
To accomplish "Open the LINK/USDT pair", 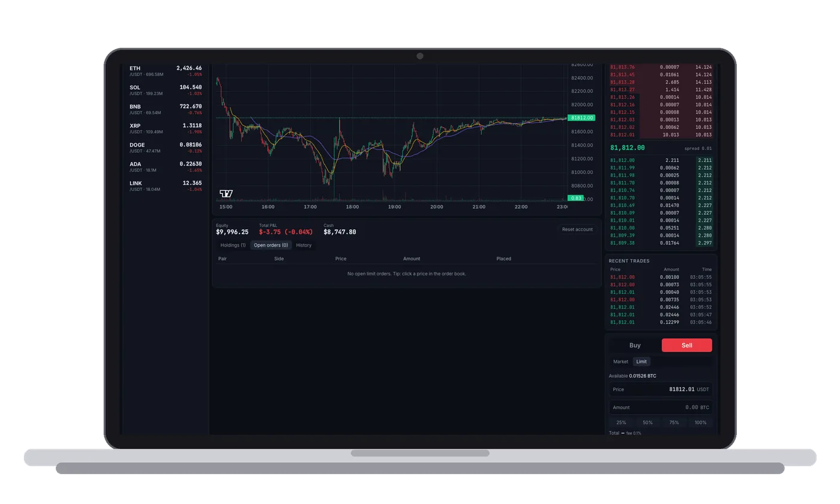I will pyautogui.click(x=166, y=186).
